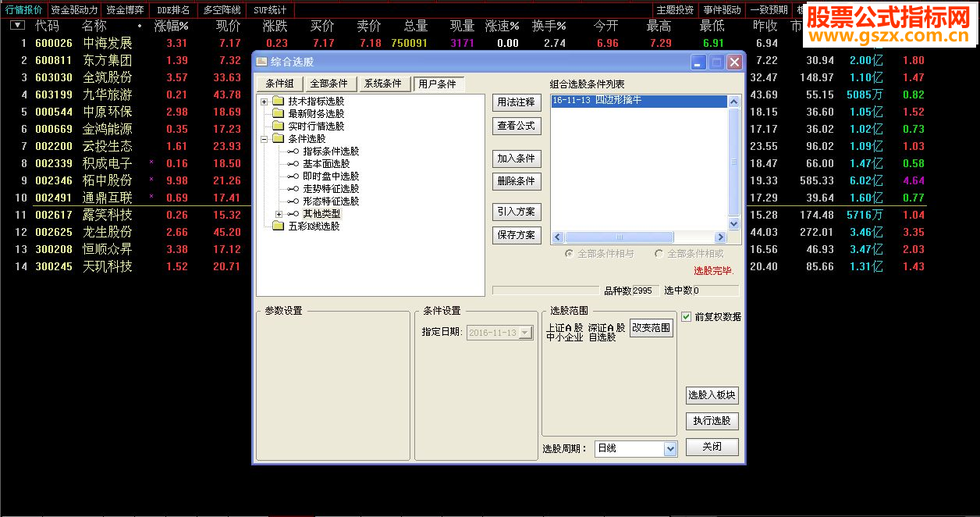Select the 16-11-13 四边形擒牛 condition entry
This screenshot has height=517, width=980.
click(639, 101)
